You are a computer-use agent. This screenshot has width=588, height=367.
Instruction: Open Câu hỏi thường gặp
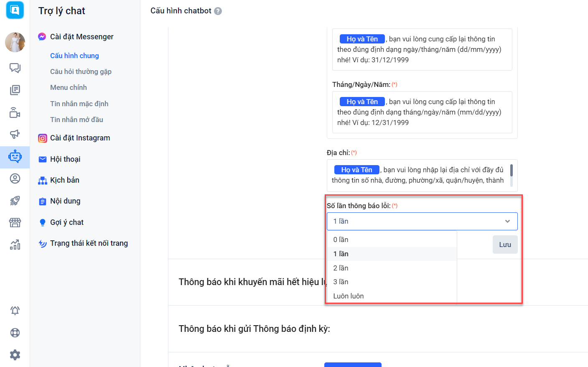click(81, 71)
